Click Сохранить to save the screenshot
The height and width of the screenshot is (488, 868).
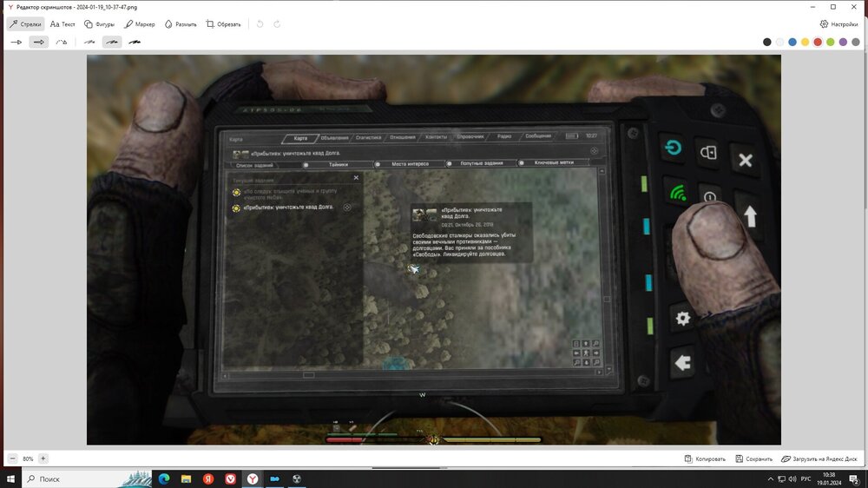[x=753, y=458]
